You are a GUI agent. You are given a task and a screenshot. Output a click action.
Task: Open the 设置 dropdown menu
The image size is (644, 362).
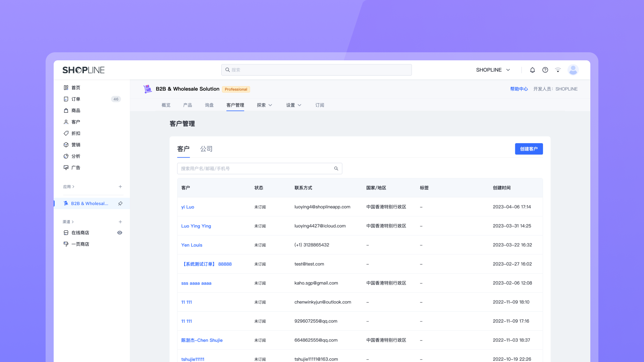click(x=293, y=105)
